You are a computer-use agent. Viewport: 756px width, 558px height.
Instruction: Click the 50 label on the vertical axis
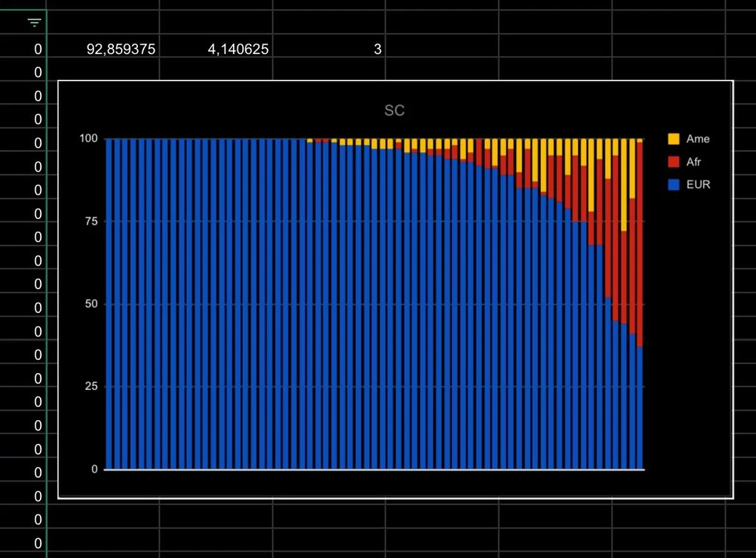(x=91, y=304)
